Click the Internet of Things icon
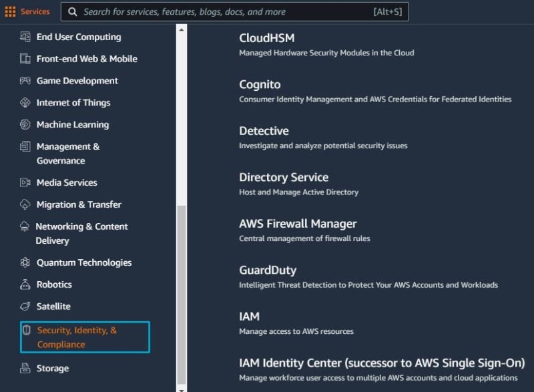Screen dimensions: 534x392 [25, 103]
